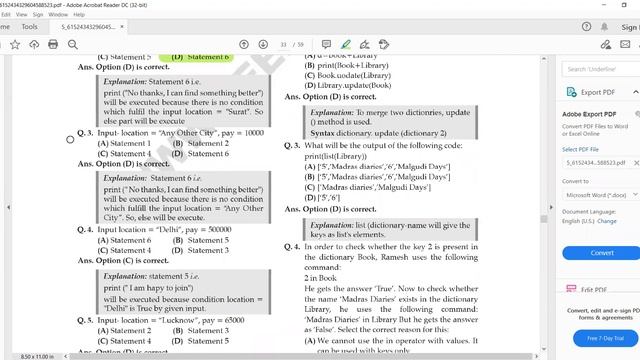Click the 'print(list(Library))' code line

(336, 156)
